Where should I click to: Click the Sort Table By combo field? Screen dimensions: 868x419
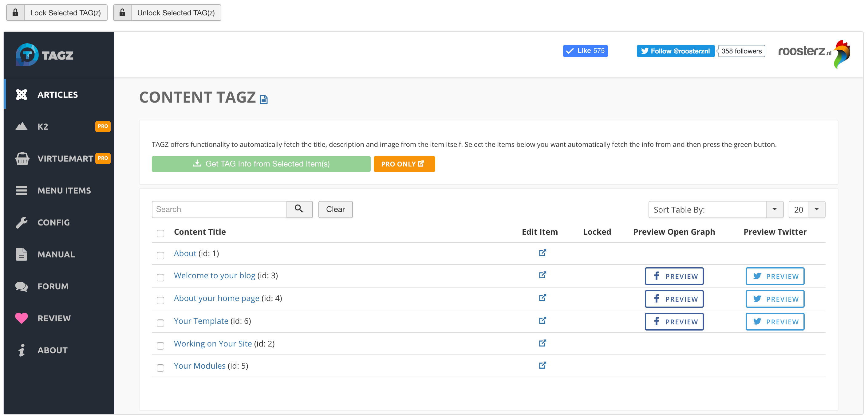click(x=707, y=209)
